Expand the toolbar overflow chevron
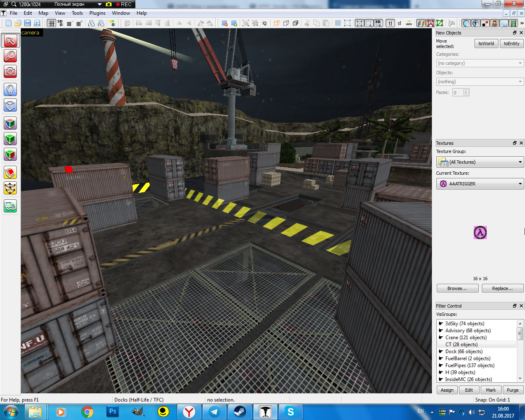Image resolution: width=525 pixels, height=420 pixels. tap(522, 23)
